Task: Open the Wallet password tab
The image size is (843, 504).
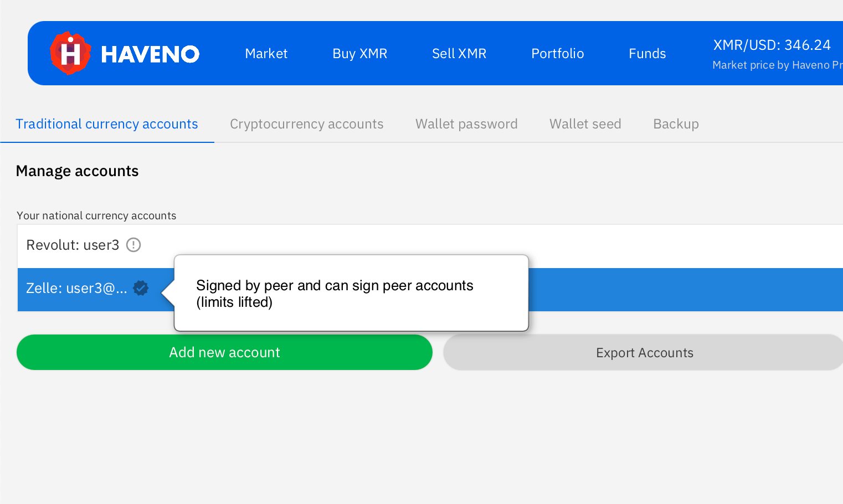Action: [466, 124]
